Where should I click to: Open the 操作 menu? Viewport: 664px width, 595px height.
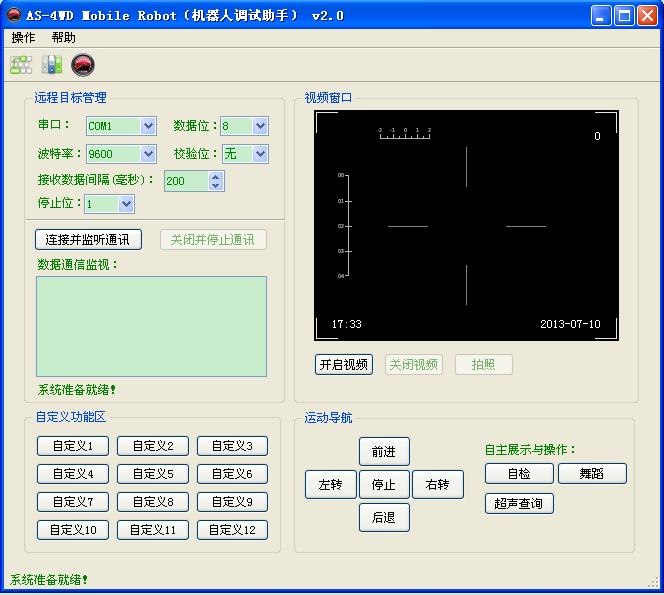23,38
